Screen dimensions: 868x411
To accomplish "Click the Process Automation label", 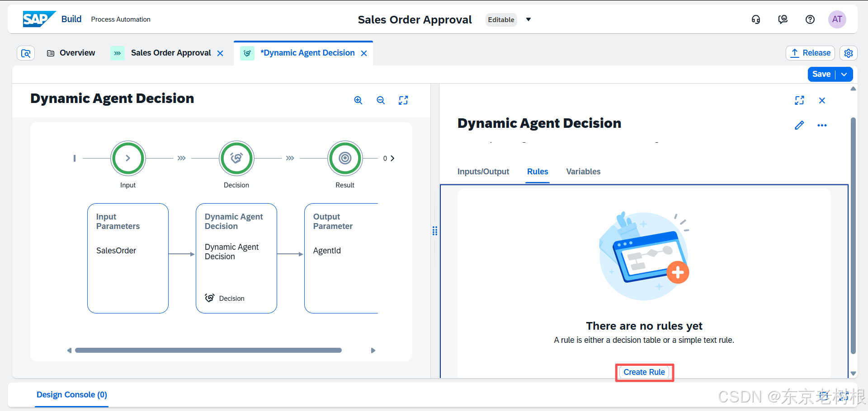I will click(x=121, y=19).
